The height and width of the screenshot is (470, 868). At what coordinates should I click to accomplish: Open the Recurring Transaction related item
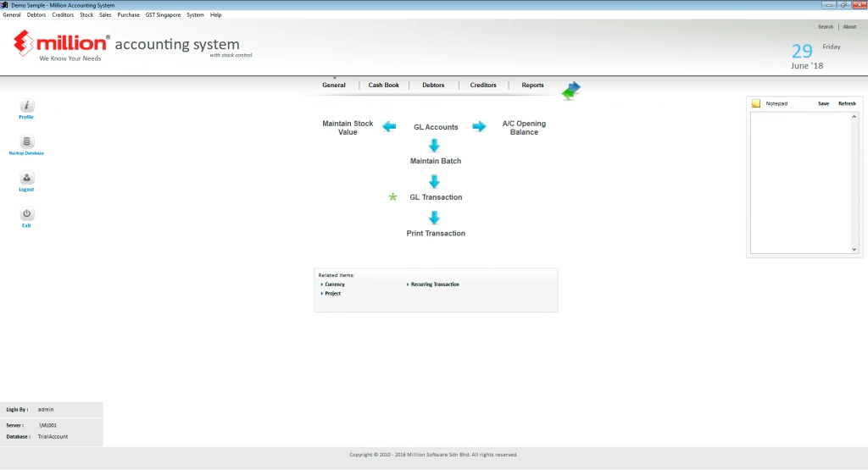[435, 285]
